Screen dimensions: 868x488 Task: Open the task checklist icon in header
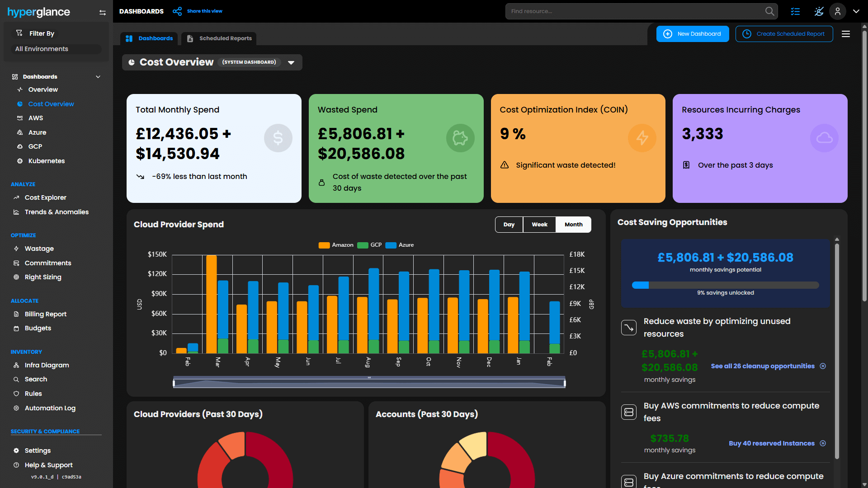[x=795, y=11]
